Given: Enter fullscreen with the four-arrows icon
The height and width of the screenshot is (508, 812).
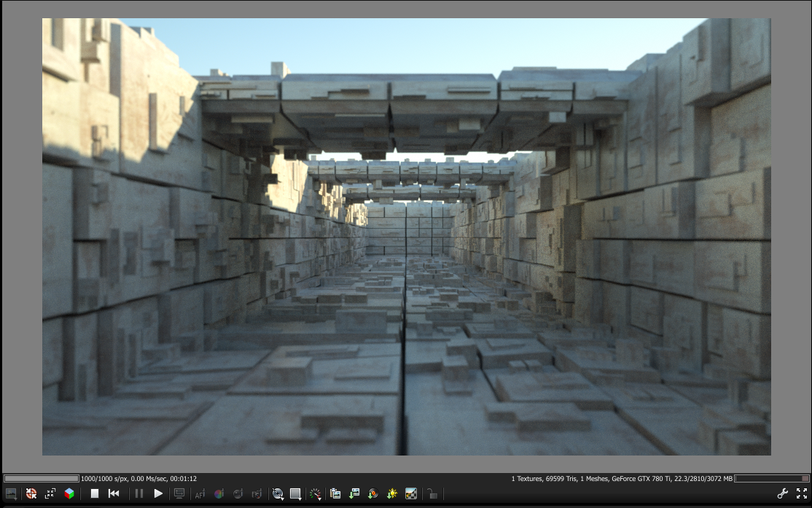Looking at the screenshot, I should click(802, 494).
